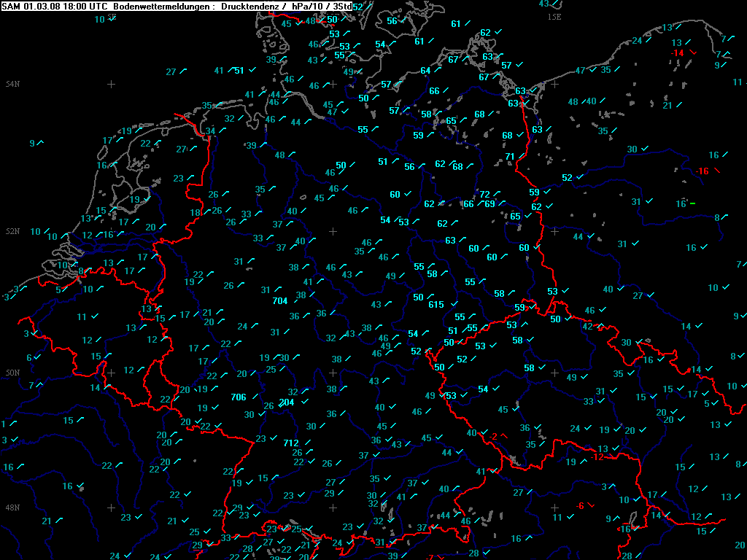Click the 54N latitude label
The height and width of the screenshot is (560, 747).
pos(12,85)
